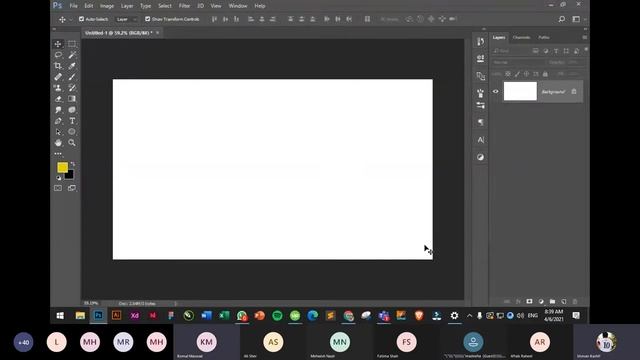Select the Hand tool
The width and height of the screenshot is (640, 360).
click(x=58, y=142)
